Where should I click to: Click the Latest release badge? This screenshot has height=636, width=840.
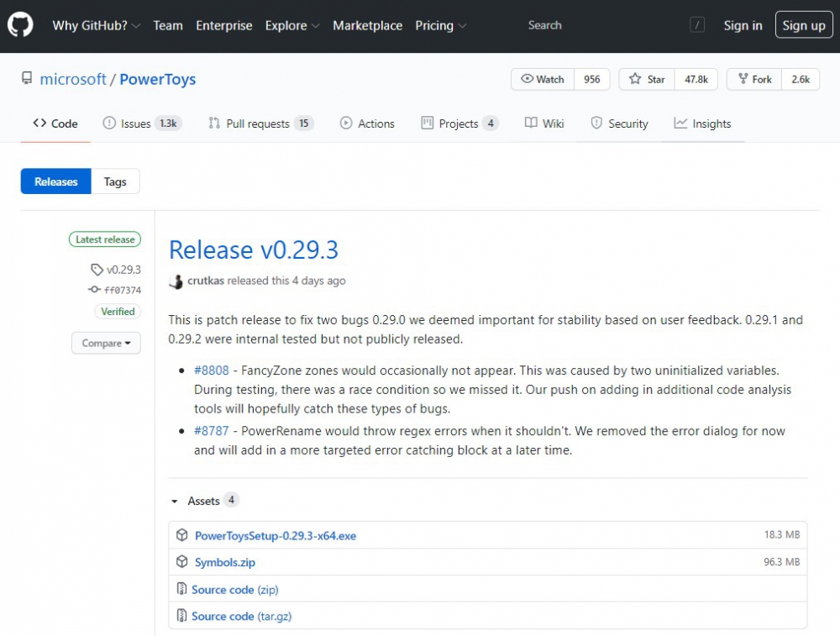tap(105, 239)
